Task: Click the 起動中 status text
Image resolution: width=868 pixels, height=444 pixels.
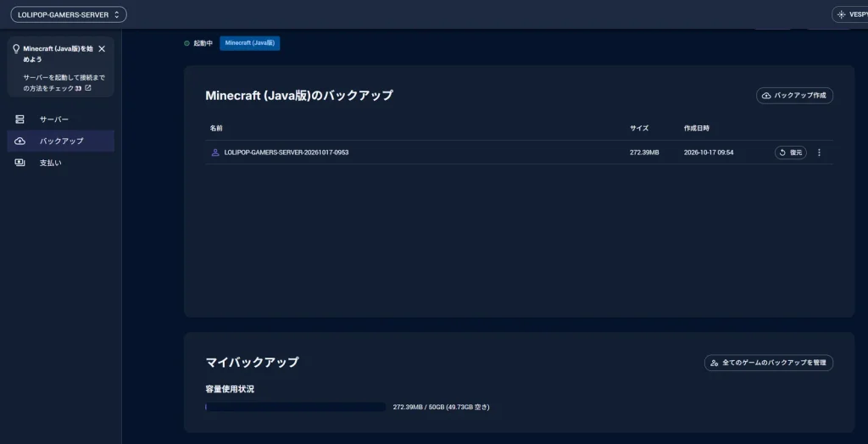Action: click(x=203, y=43)
